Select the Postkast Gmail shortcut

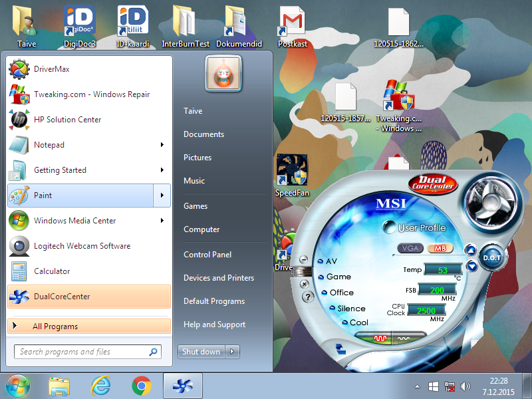click(x=292, y=27)
